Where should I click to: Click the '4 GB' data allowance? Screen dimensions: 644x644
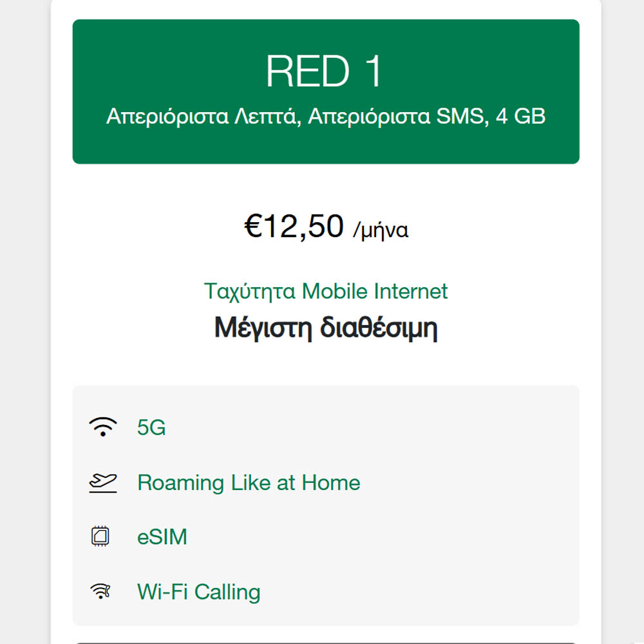click(x=520, y=117)
